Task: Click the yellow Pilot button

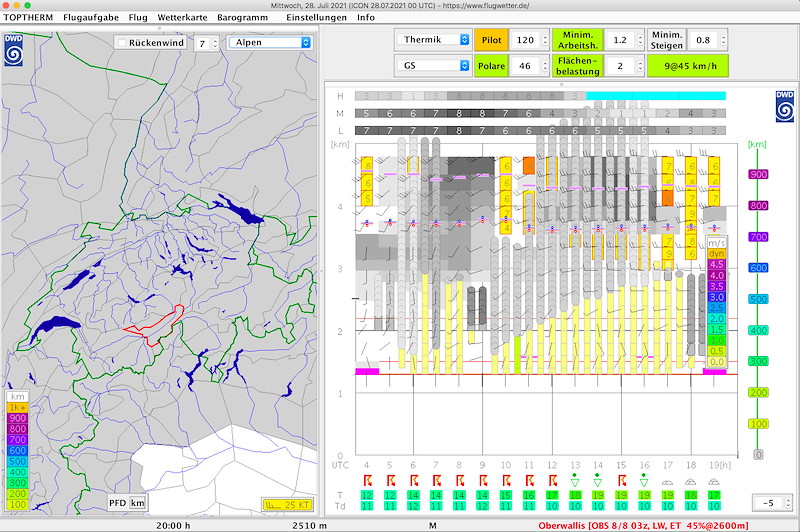Action: [x=491, y=40]
